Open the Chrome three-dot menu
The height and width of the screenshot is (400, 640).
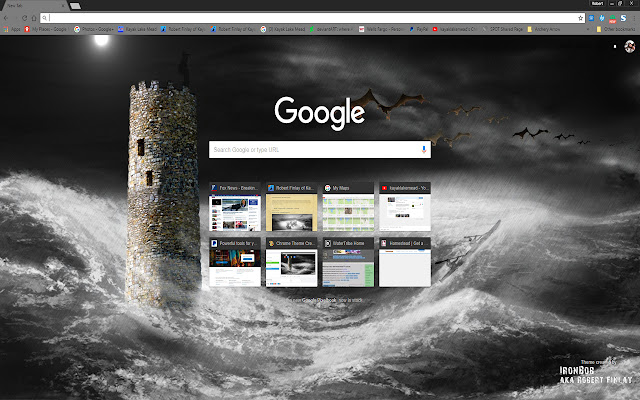(x=634, y=18)
